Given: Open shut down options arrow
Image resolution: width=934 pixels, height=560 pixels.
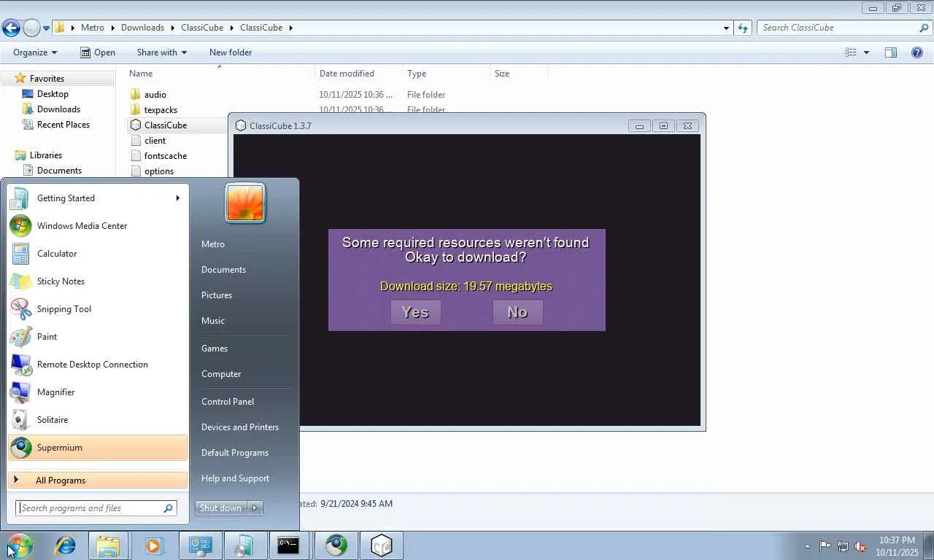Looking at the screenshot, I should (255, 508).
